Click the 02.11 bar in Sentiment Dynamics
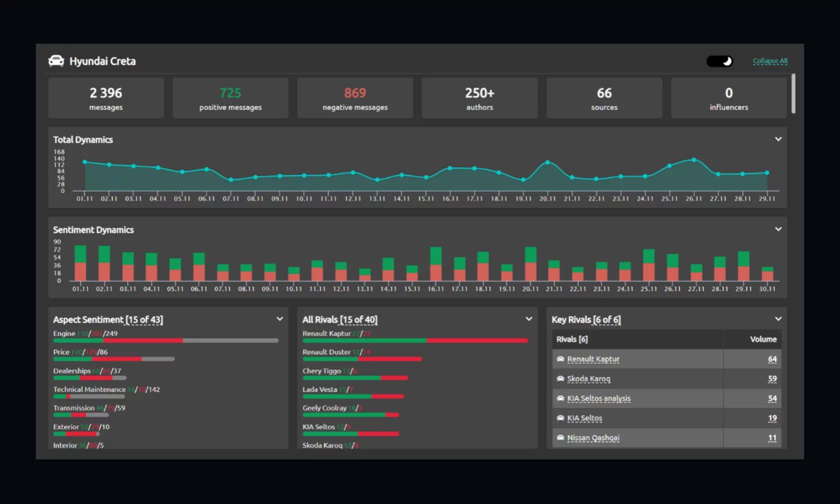 point(104,263)
